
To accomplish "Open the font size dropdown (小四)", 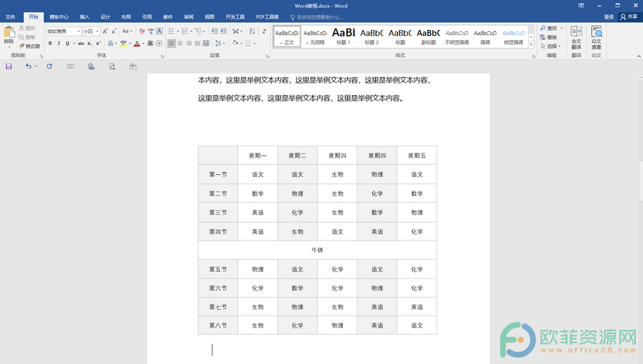I will pos(97,31).
